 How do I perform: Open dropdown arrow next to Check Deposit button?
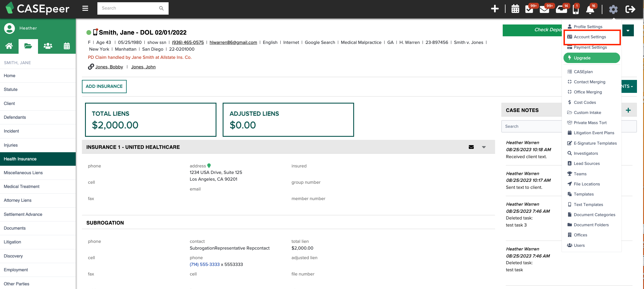(628, 30)
